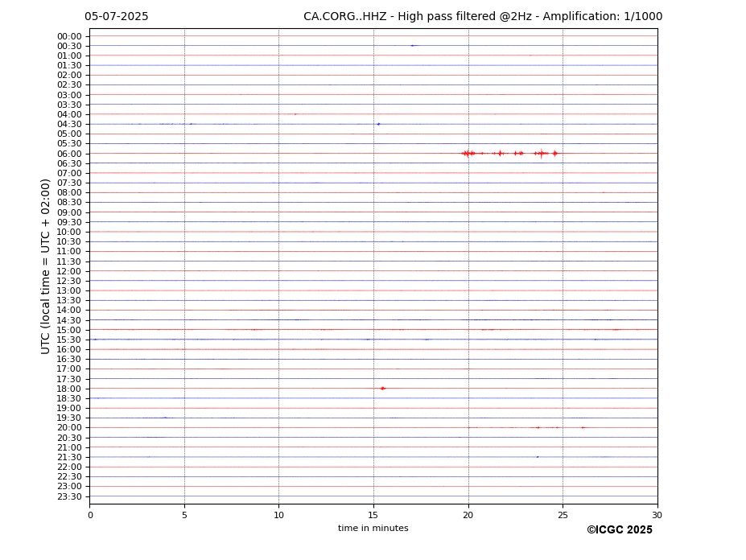746x560 pixels.
Task: Click the 02:30 time row label
Action: click(69, 85)
